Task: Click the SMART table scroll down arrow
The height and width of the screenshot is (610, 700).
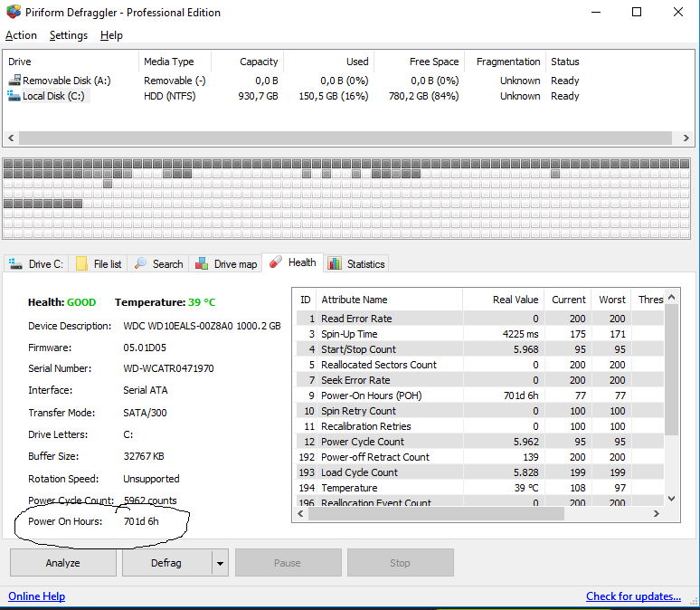Action: pos(671,499)
